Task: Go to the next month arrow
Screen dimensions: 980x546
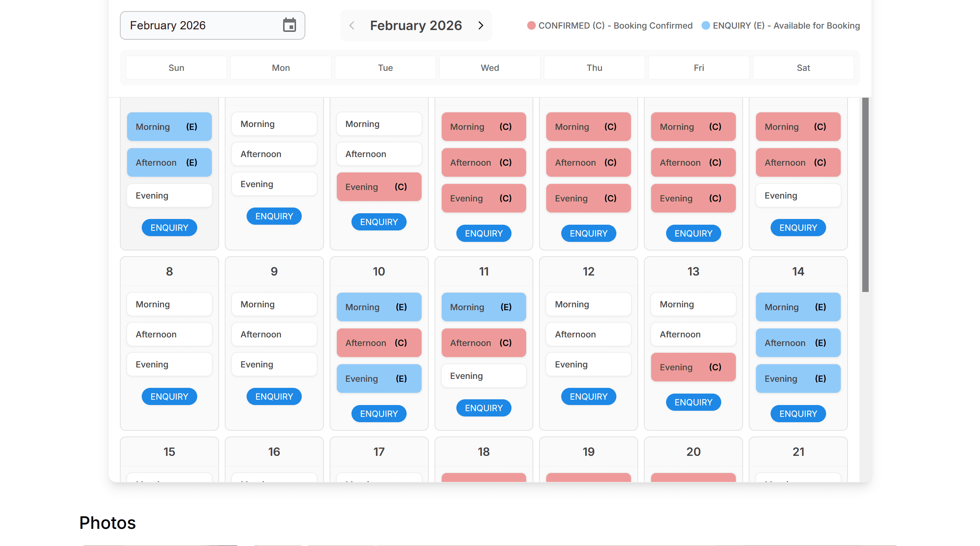Action: tap(481, 25)
